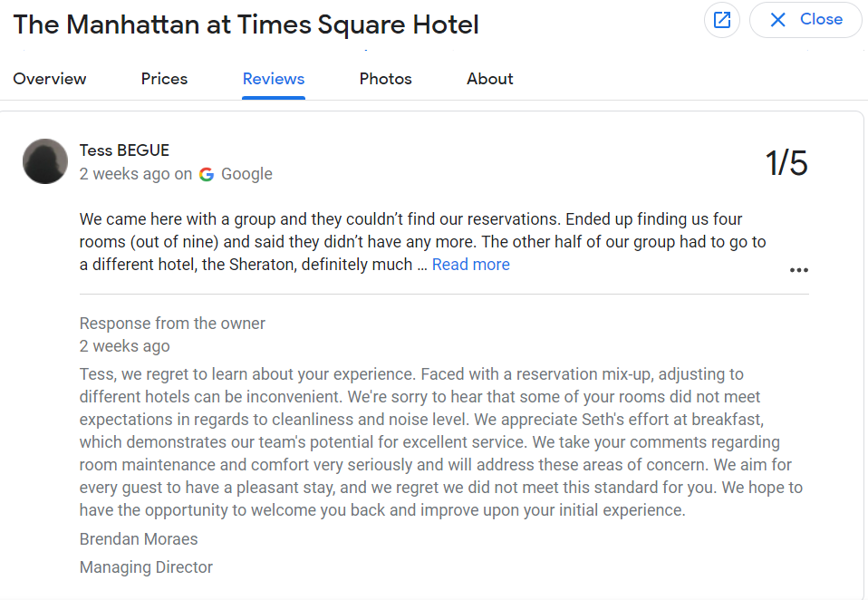Viewport: 868px width, 600px height.
Task: Open the Photos tab
Action: pos(386,79)
